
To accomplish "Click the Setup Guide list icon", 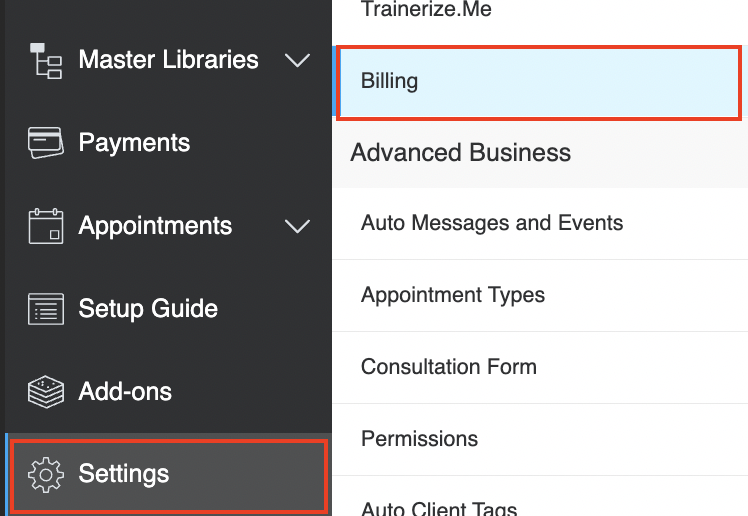I will click(x=45, y=309).
